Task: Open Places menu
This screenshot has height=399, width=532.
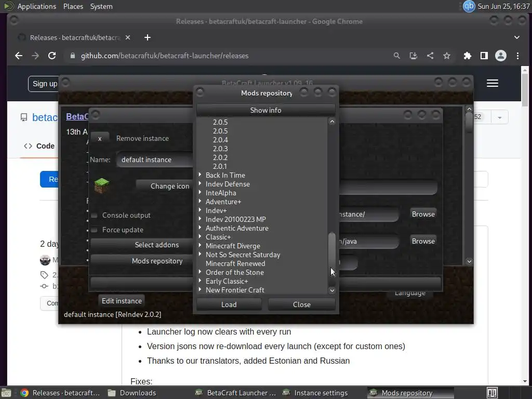Action: (73, 6)
